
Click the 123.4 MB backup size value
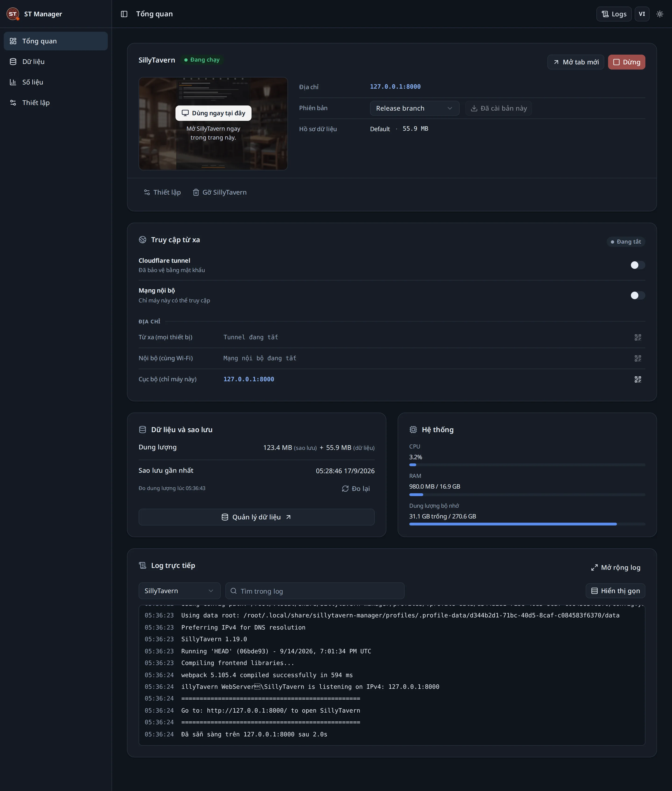(277, 448)
